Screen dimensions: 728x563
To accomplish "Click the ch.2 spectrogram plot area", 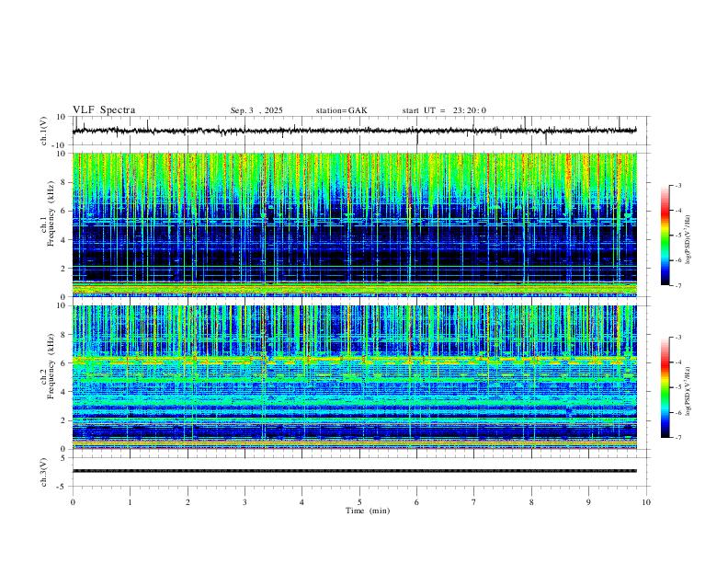I will 354,377.
